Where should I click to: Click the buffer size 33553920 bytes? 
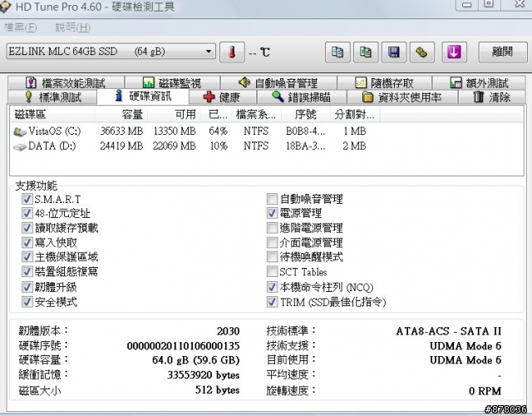pos(203,375)
